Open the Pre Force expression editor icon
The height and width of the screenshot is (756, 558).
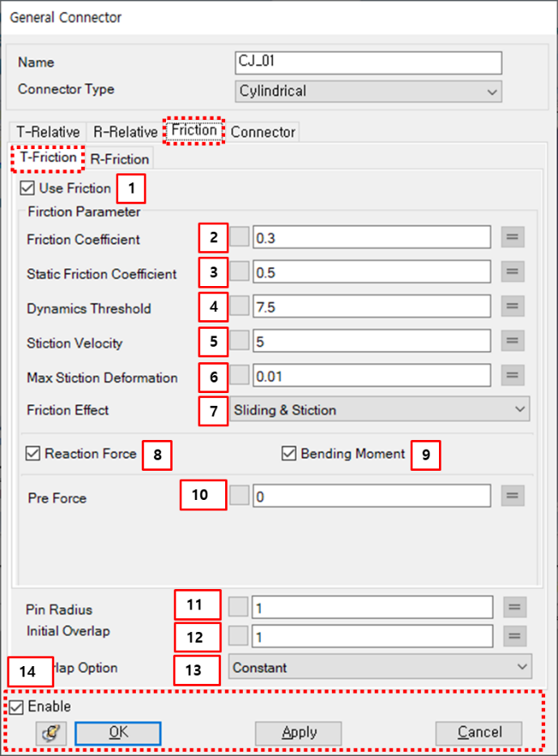tap(513, 494)
